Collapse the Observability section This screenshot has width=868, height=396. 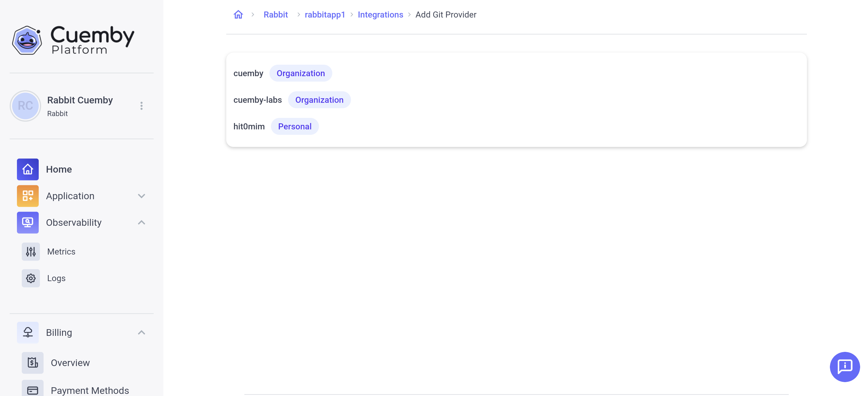pos(142,222)
